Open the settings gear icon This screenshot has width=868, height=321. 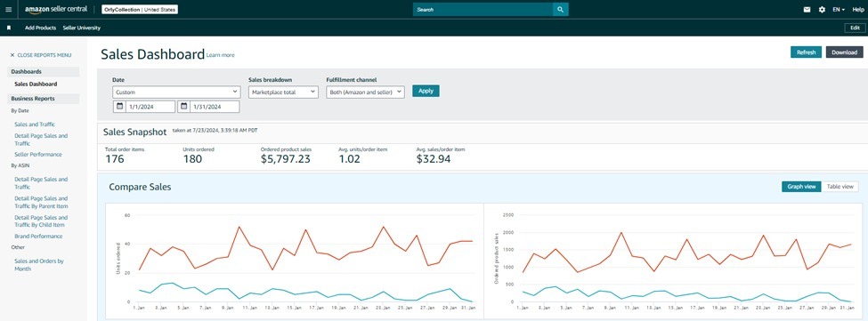[x=822, y=10]
